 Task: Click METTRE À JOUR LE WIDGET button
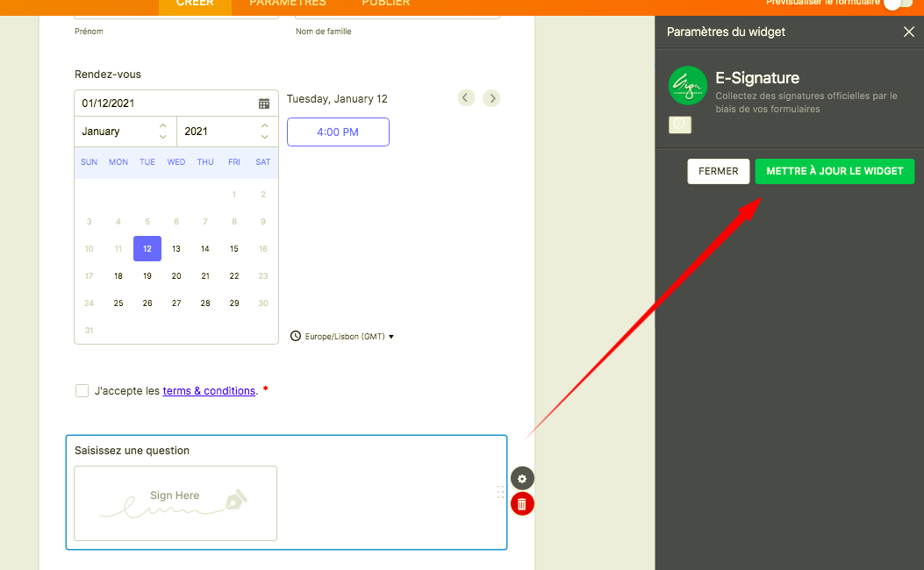tap(834, 171)
